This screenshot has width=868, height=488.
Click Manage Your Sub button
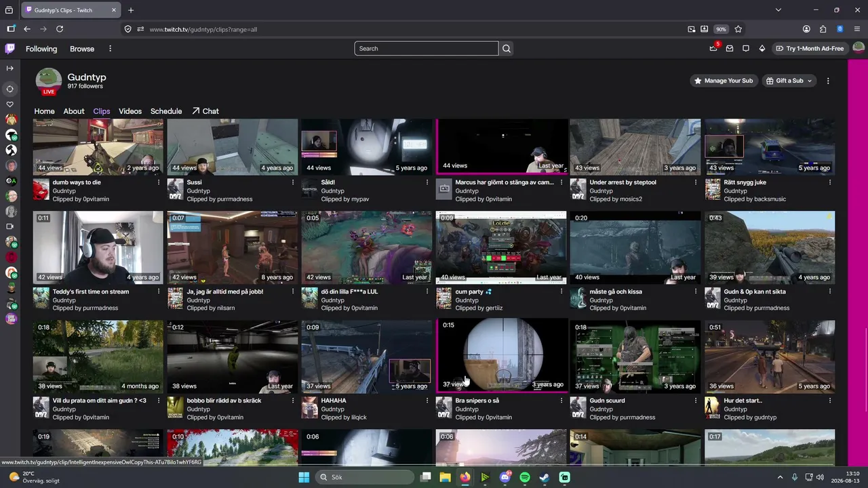click(x=724, y=81)
